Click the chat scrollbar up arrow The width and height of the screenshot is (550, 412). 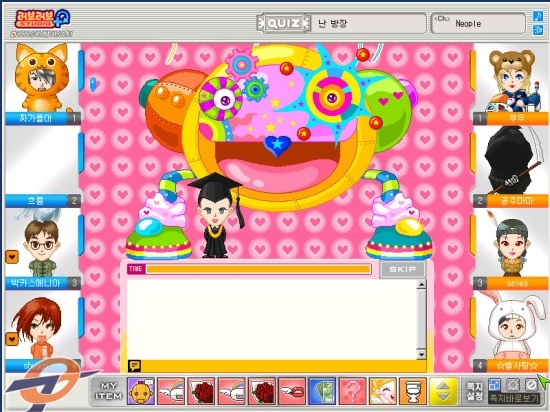tap(421, 284)
